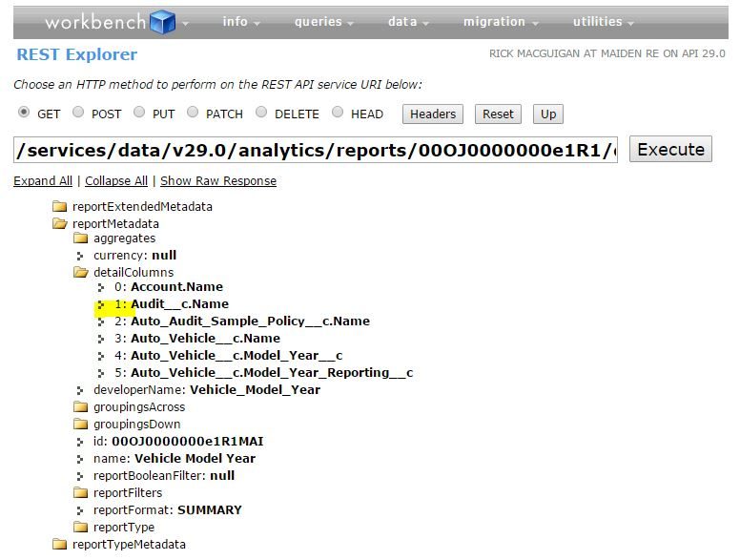Open the info menu
Image resolution: width=740 pixels, height=560 pixels.
tap(241, 22)
